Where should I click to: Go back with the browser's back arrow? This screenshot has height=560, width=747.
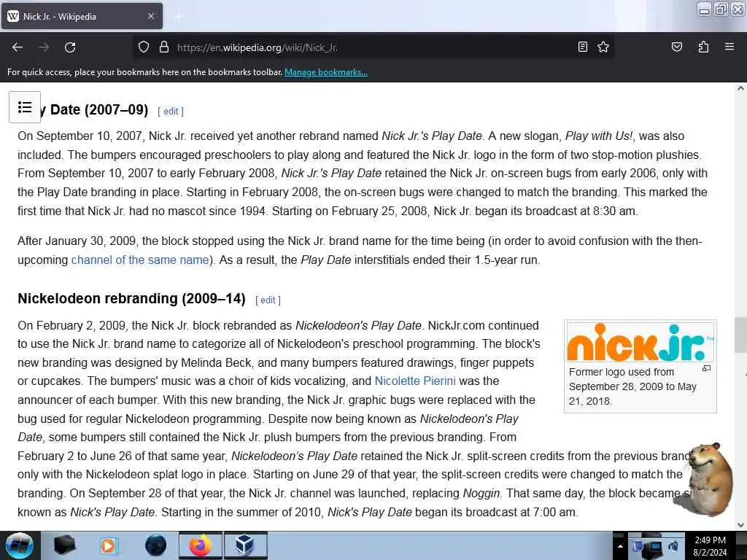tap(18, 47)
